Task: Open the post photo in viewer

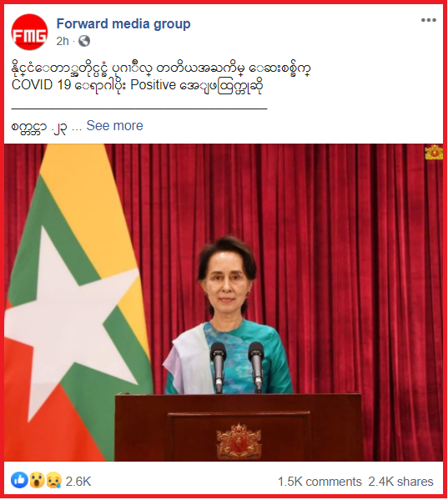Action: point(224,302)
